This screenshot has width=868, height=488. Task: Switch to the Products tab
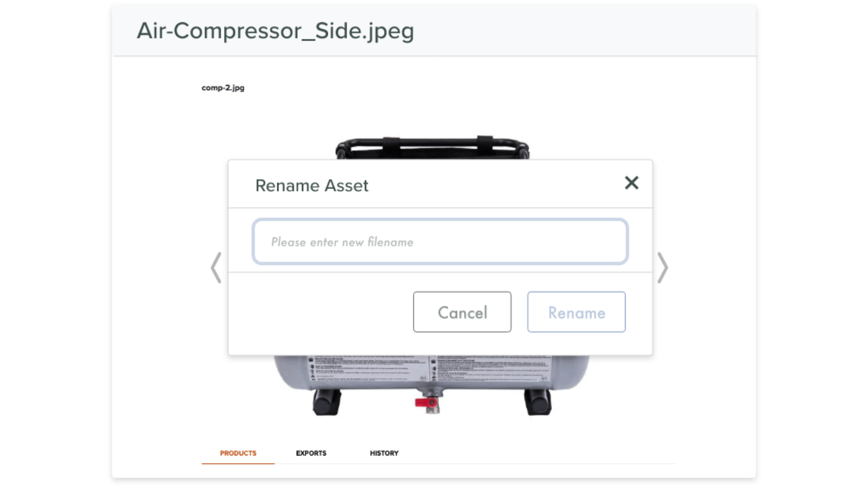(238, 453)
